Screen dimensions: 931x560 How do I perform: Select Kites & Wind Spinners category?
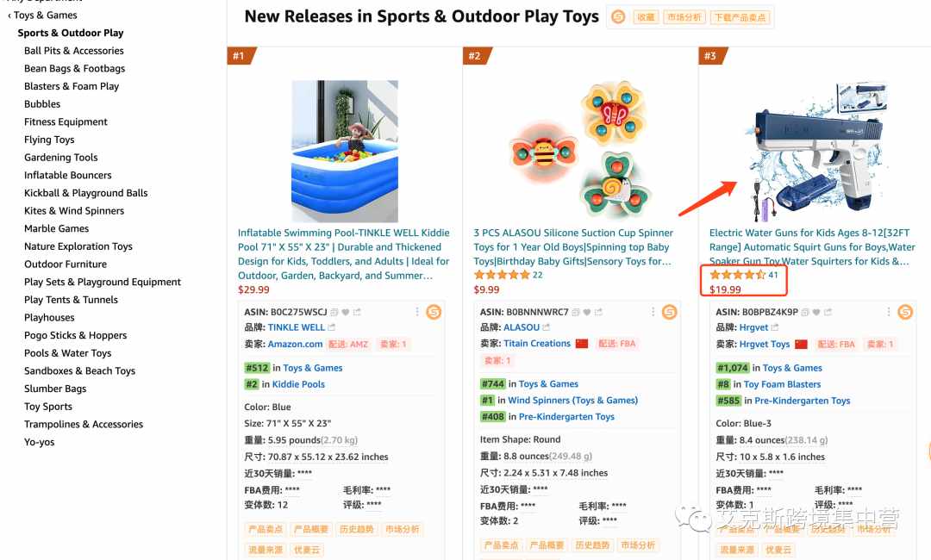[74, 210]
